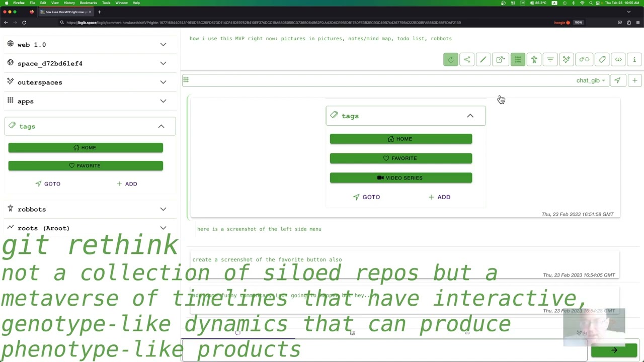
Task: Open the History menu in Firefox
Action: pos(69,3)
